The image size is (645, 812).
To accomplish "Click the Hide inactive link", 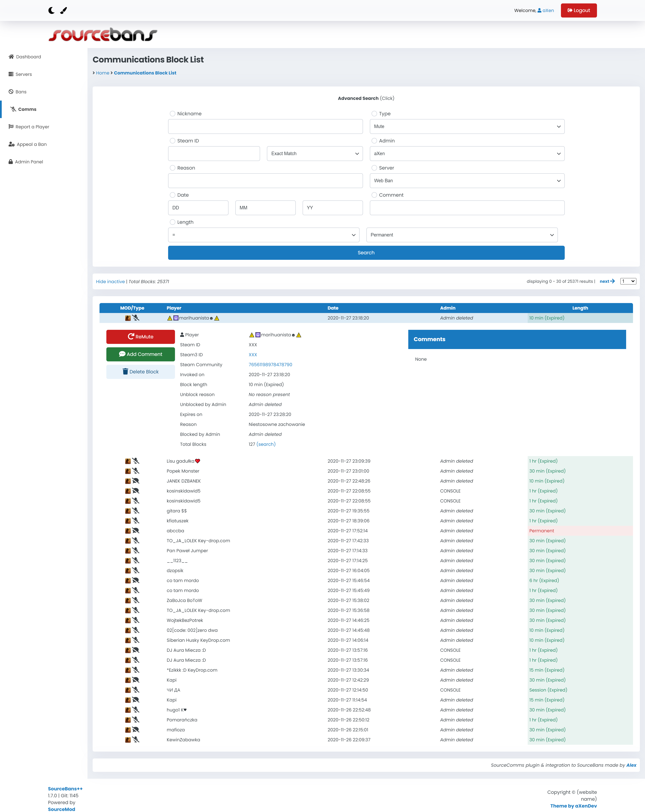I will click(110, 282).
